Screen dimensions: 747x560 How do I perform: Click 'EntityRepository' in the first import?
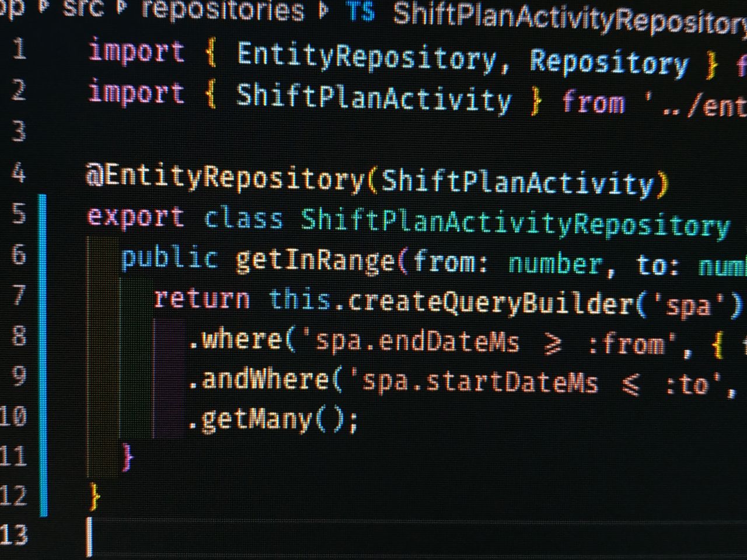[x=367, y=57]
